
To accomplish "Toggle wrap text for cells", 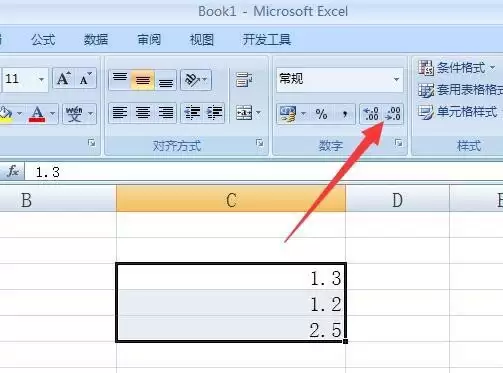I will (x=244, y=80).
